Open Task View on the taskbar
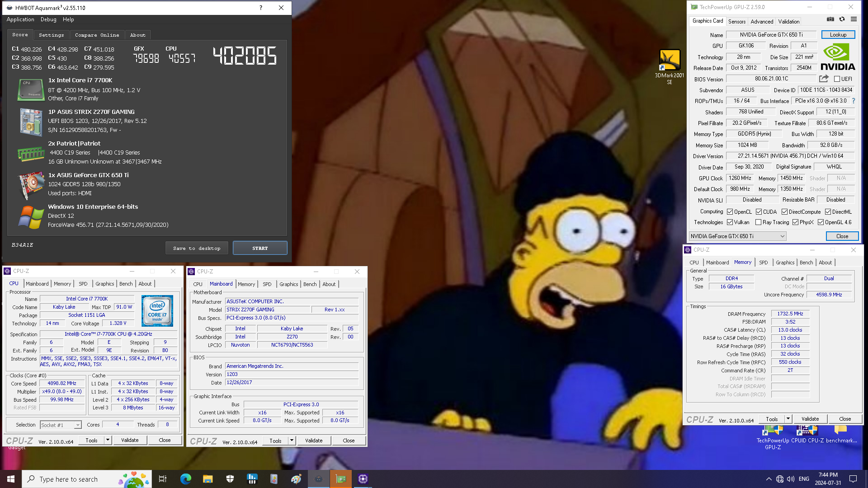 coord(163,479)
